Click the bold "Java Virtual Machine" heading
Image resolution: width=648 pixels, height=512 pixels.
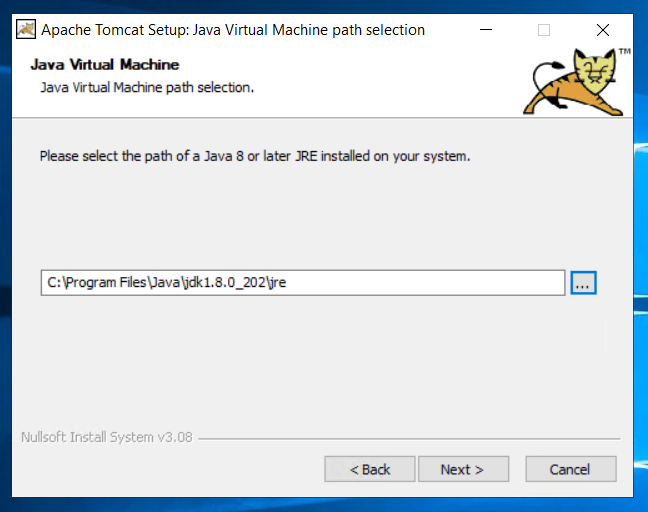105,64
